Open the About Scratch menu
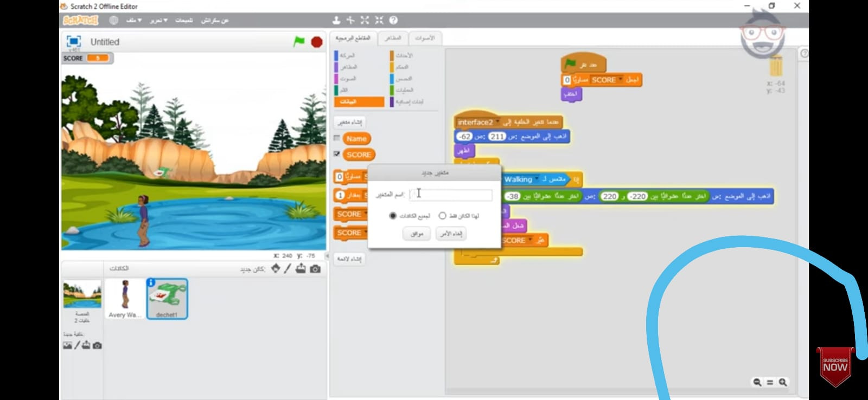This screenshot has width=868, height=400. click(215, 20)
